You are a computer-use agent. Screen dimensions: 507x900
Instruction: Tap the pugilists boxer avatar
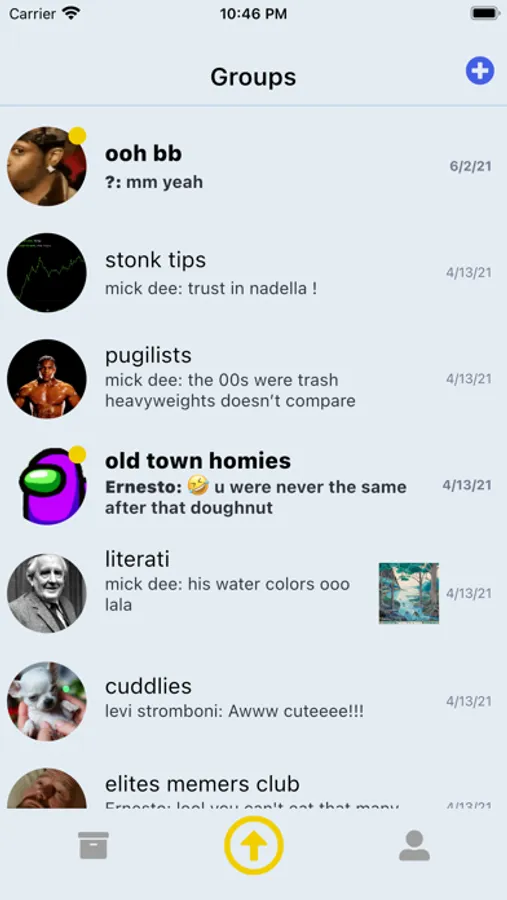click(x=47, y=379)
